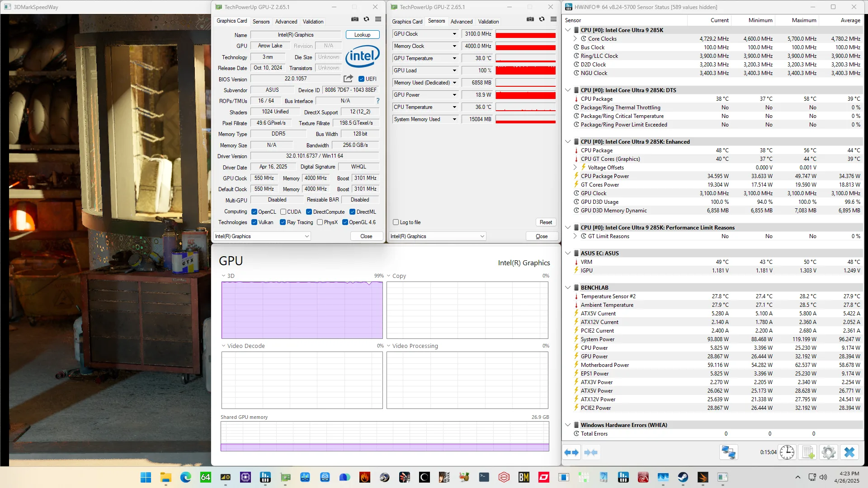Open Advanced tab in right GPU-Z window
Viewport: 868px width, 488px height.
coord(462,22)
